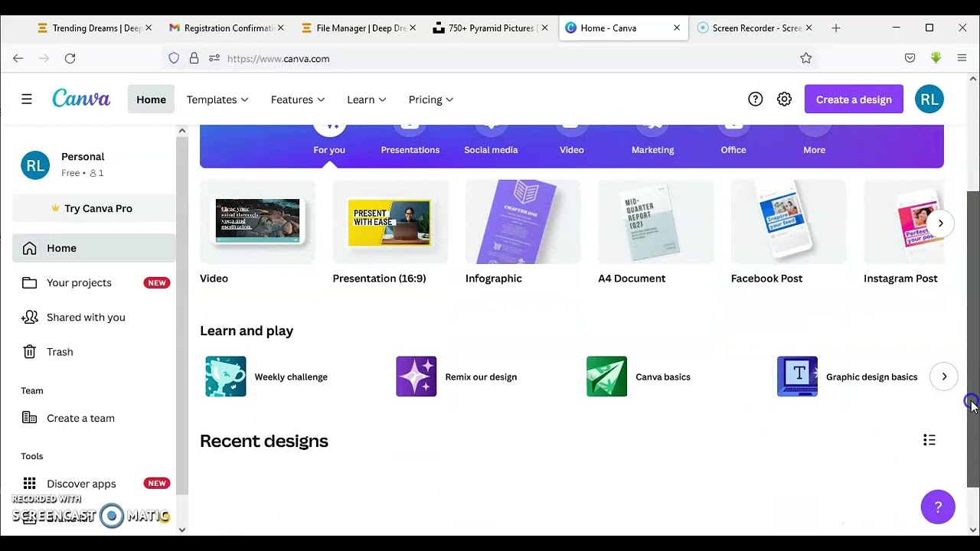The height and width of the screenshot is (551, 980).
Task: Click the canva.com address bar
Action: click(x=490, y=58)
